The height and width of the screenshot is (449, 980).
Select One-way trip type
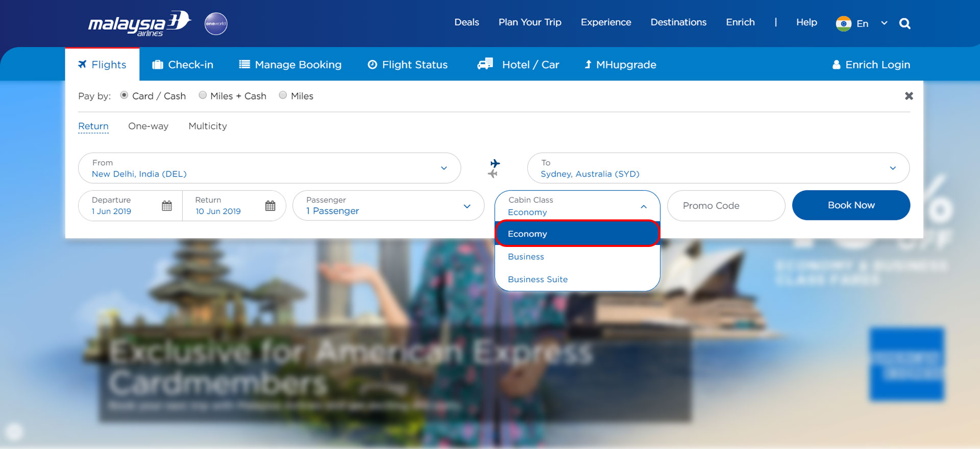(148, 126)
